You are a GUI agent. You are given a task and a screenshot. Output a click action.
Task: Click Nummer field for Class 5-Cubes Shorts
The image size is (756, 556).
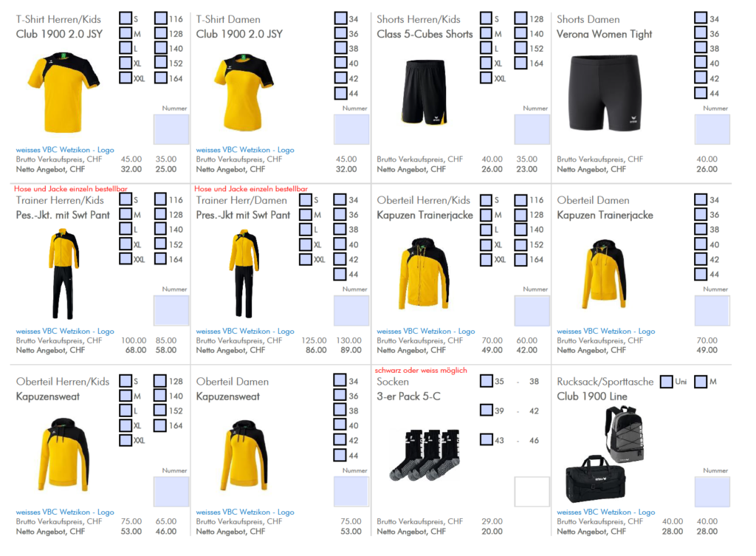[x=532, y=129]
